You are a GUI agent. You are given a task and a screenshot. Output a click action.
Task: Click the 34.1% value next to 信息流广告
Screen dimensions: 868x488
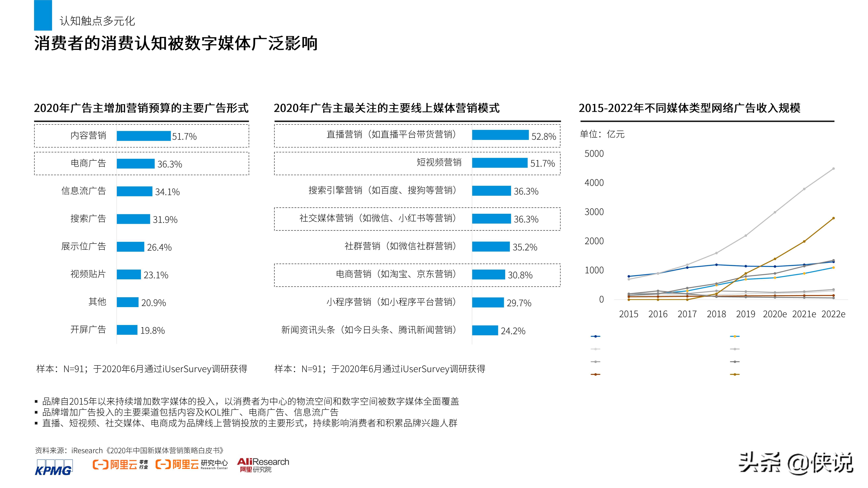167,192
